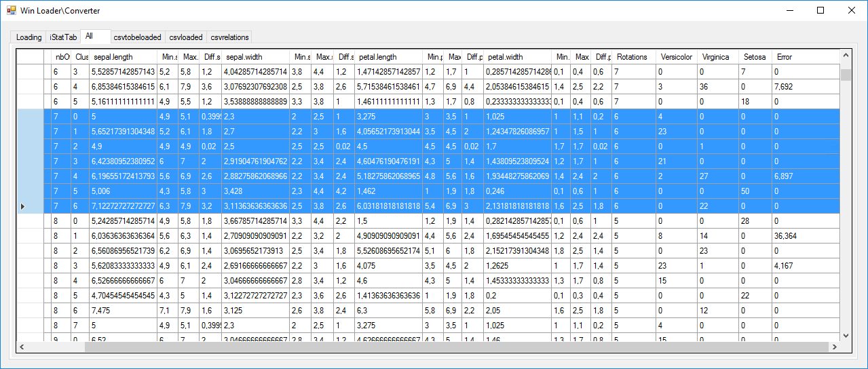868x369 pixels.
Task: Select Error cell 36,364
Action: click(806, 236)
